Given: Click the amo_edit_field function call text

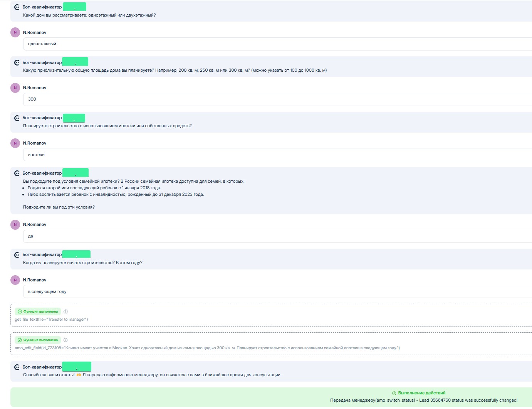Looking at the screenshot, I should [207, 348].
